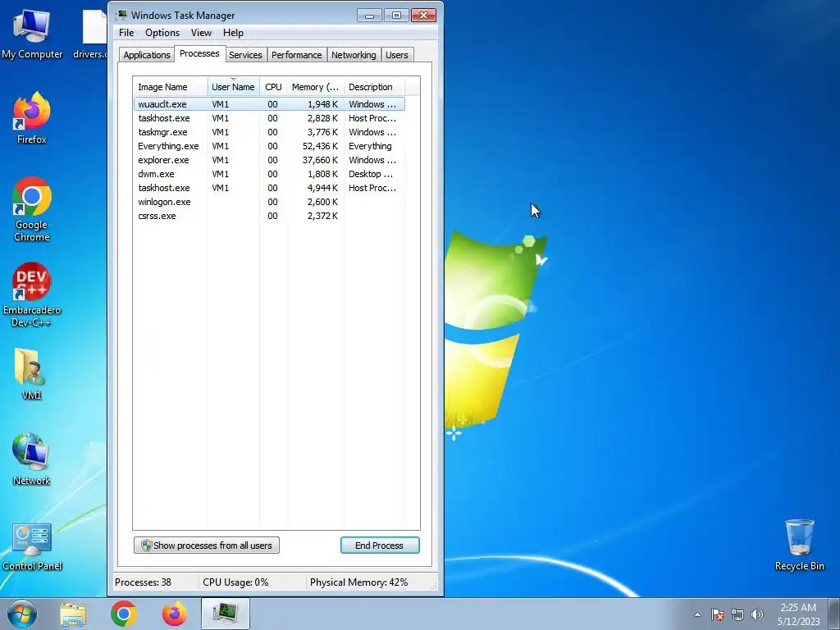Open the VM1 user folder icon
The height and width of the screenshot is (630, 840).
point(32,374)
